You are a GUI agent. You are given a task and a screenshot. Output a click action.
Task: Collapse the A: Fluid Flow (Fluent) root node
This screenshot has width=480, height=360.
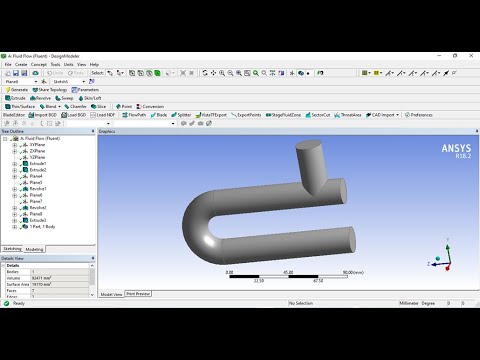(5, 139)
